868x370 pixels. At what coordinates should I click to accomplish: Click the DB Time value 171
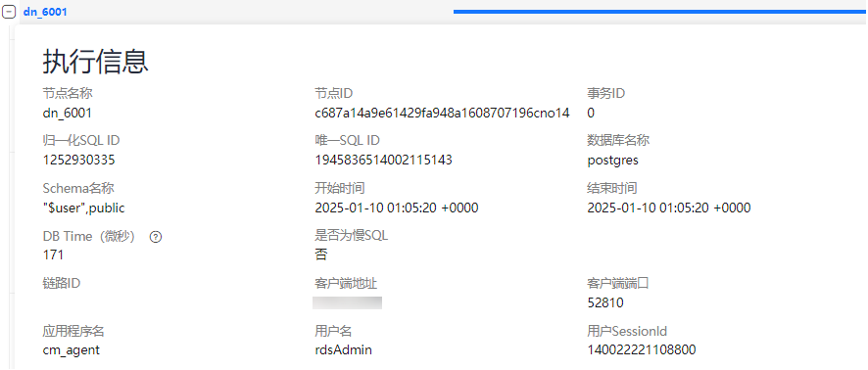pyautogui.click(x=53, y=254)
